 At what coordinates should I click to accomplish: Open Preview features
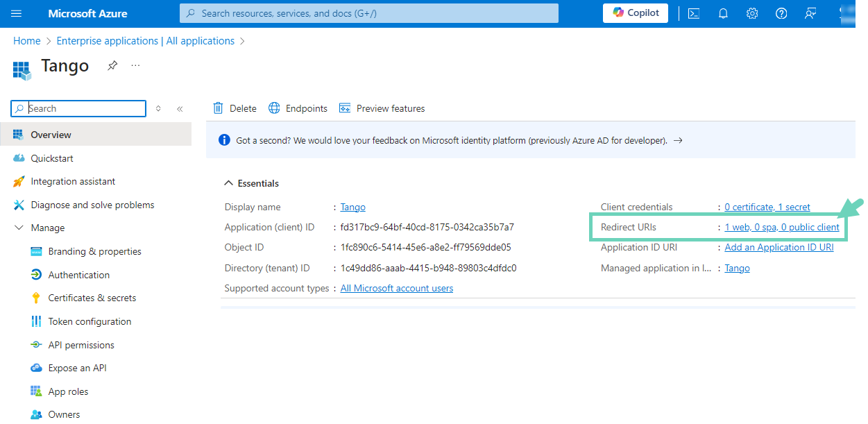[x=382, y=108]
